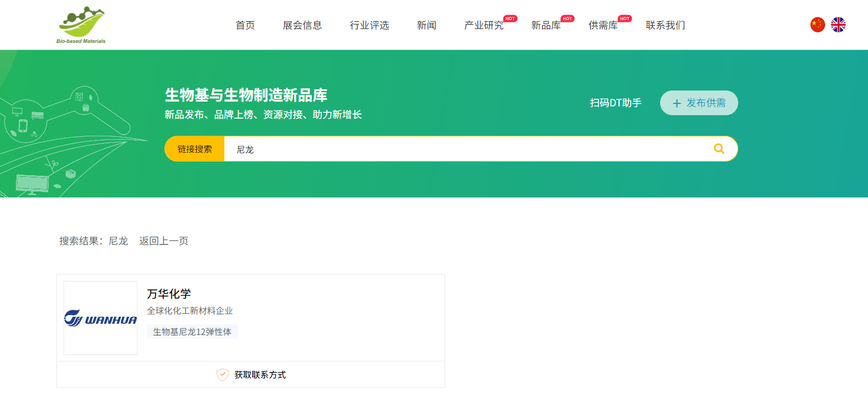Click 返回上一页 to go back
The image size is (868, 402).
164,241
